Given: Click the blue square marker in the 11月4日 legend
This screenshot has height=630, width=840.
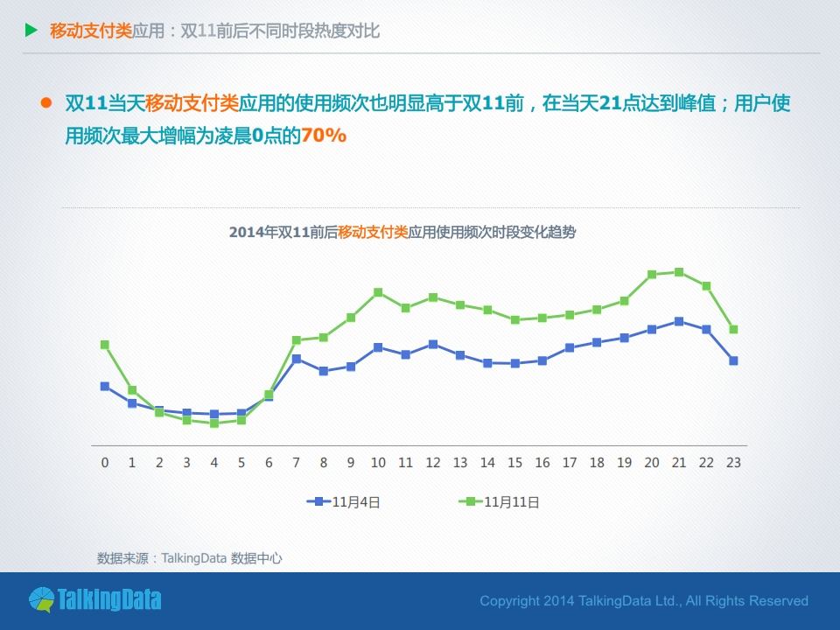Looking at the screenshot, I should (x=317, y=501).
